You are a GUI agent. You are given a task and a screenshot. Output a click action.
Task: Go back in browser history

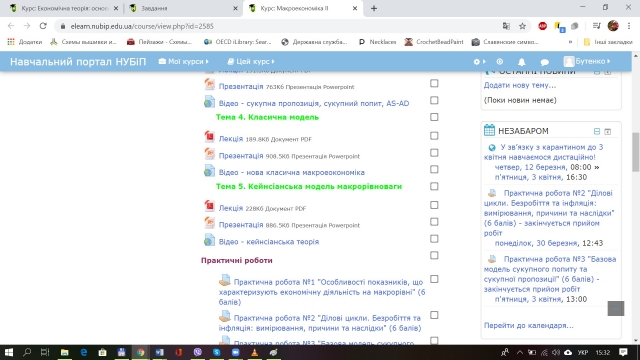11,26
